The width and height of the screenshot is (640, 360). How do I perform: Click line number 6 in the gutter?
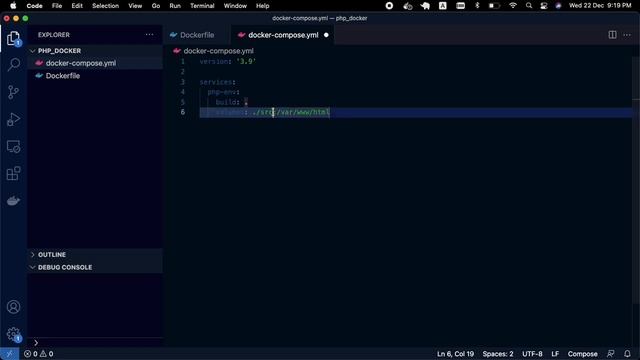[183, 112]
